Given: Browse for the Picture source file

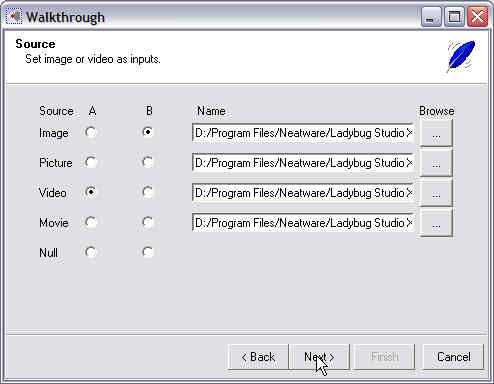Looking at the screenshot, I should click(436, 163).
